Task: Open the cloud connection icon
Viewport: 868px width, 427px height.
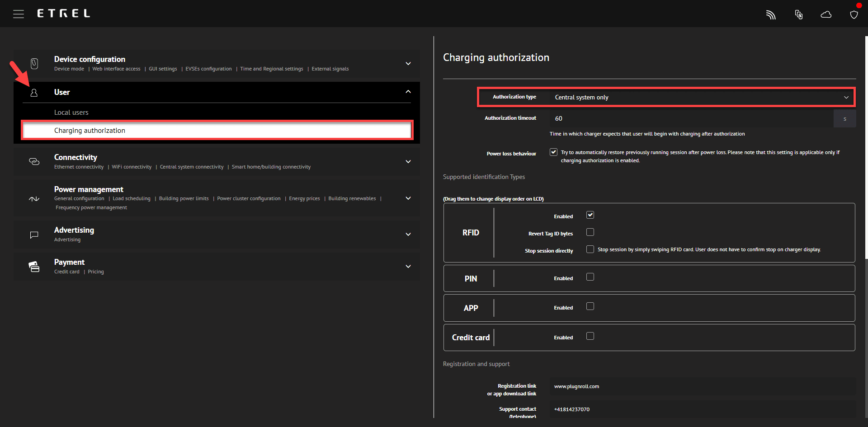Action: [826, 15]
